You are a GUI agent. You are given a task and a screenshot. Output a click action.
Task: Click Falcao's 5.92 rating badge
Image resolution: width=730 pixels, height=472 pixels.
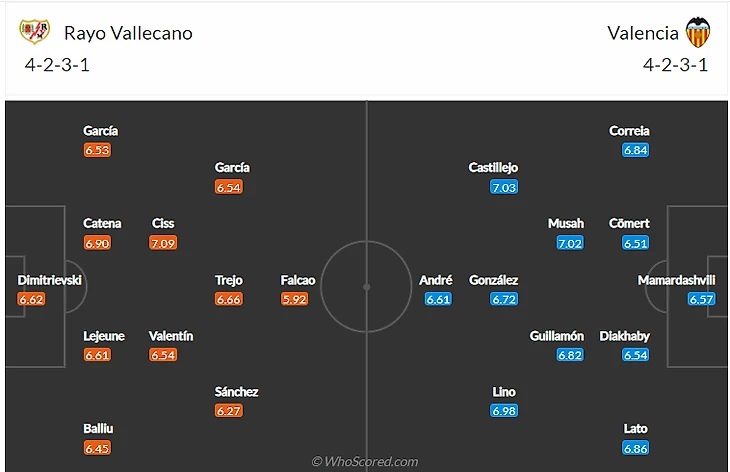click(295, 299)
